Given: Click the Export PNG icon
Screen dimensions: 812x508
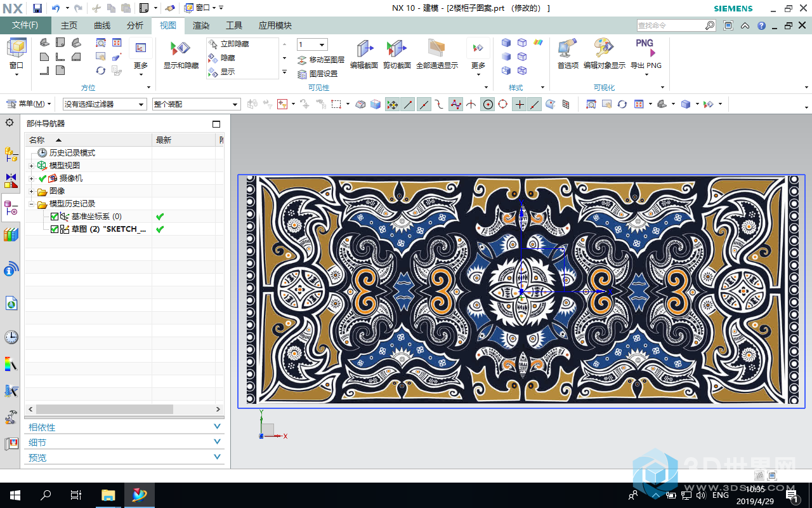Looking at the screenshot, I should 645,50.
